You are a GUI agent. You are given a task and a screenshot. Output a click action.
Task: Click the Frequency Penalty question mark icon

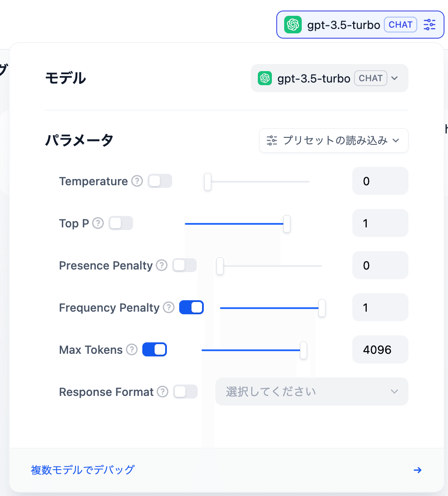pos(168,307)
